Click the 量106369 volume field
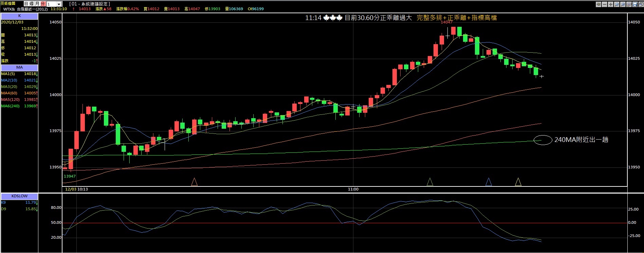The height and width of the screenshot is (253, 644). [x=234, y=9]
